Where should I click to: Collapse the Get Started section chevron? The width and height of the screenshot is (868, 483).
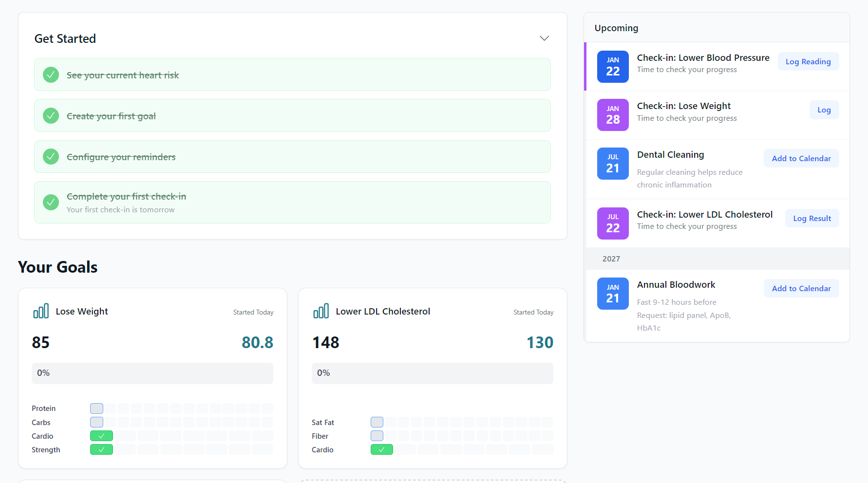(544, 38)
